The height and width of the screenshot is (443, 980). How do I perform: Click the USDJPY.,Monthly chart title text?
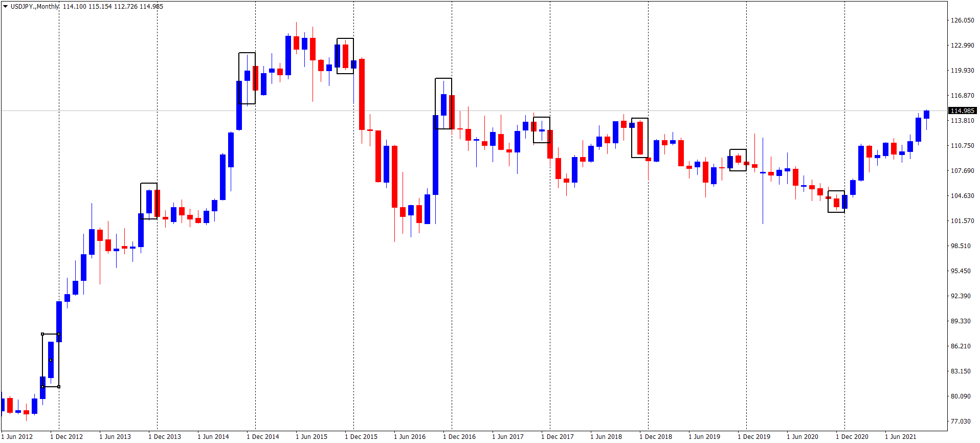pos(35,7)
